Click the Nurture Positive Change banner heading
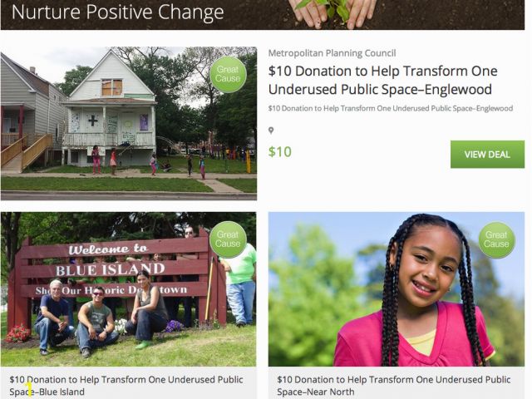532x399 pixels. click(x=118, y=12)
